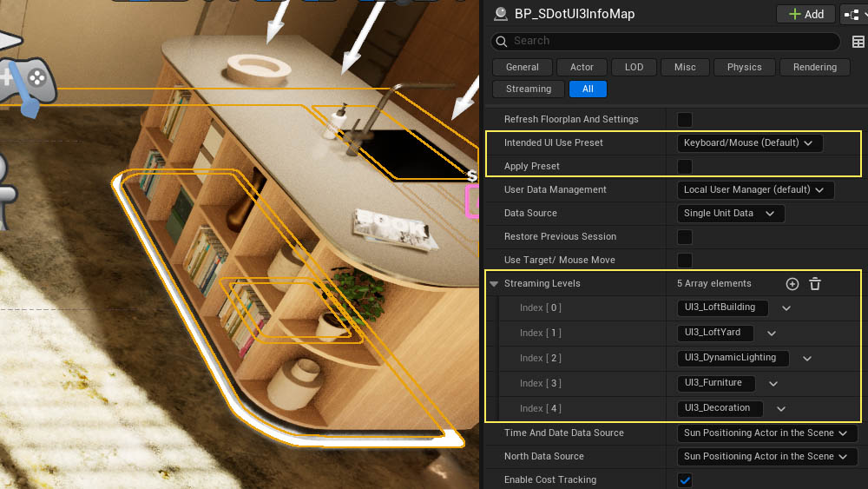Image resolution: width=868 pixels, height=489 pixels.
Task: Click the 'Index [ 0 ]' label
Action: [x=540, y=308]
